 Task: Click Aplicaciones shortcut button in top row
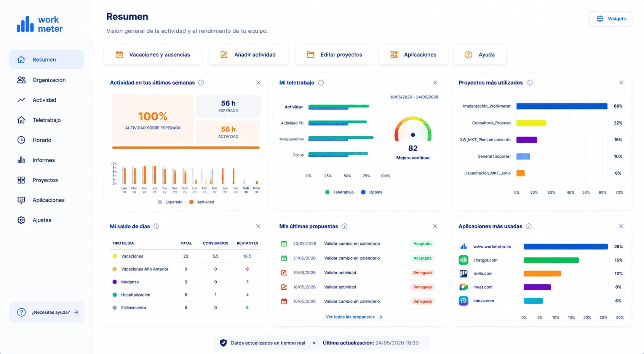[413, 54]
